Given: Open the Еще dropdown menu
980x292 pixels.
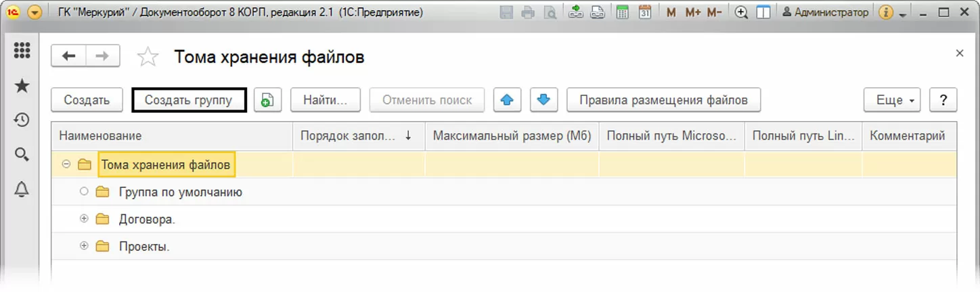Looking at the screenshot, I should pyautogui.click(x=893, y=100).
